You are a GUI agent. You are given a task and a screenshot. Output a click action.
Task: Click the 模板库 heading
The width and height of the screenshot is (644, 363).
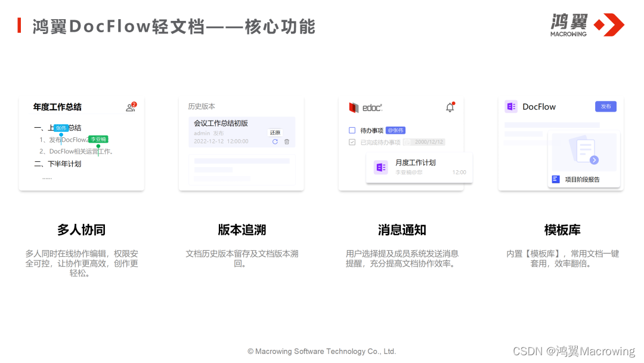point(562,229)
